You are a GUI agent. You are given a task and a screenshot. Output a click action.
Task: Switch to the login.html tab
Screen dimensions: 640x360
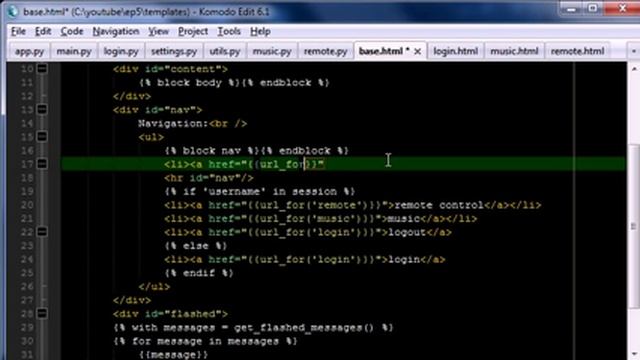[x=456, y=51]
